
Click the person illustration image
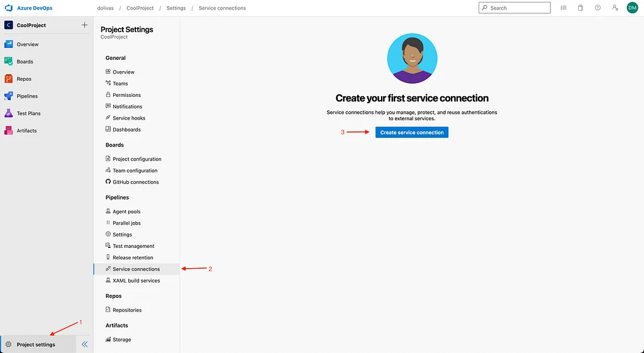tap(412, 59)
